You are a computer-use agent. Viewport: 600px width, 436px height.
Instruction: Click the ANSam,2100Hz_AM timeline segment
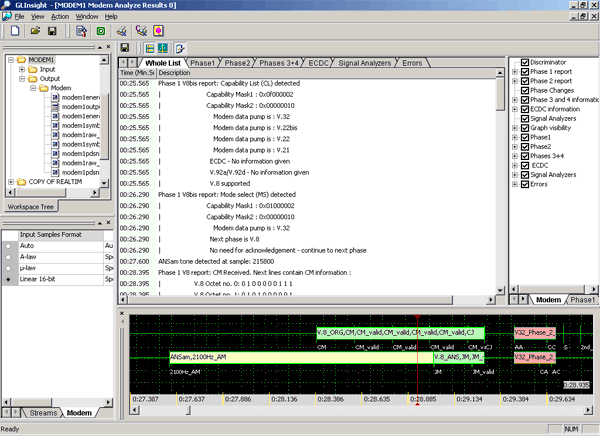302,357
